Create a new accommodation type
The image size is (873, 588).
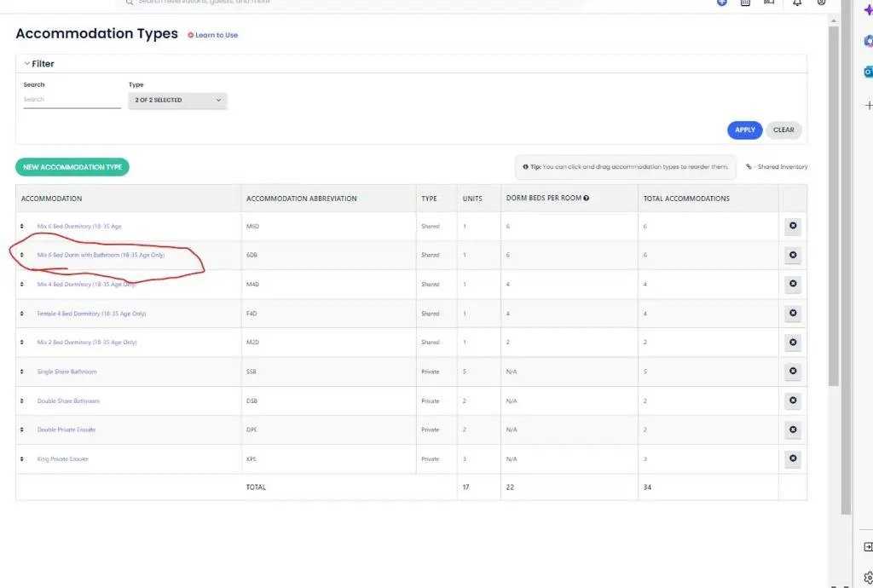coord(72,167)
